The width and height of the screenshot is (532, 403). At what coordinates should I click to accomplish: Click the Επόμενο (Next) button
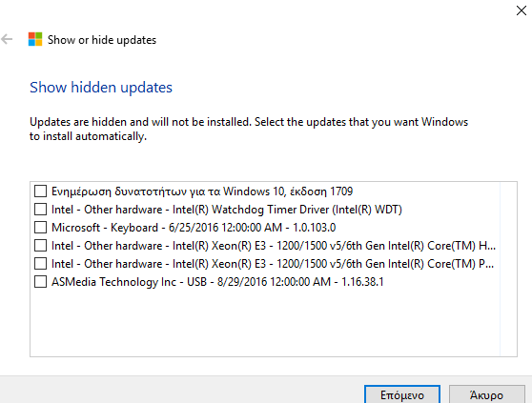pyautogui.click(x=402, y=394)
